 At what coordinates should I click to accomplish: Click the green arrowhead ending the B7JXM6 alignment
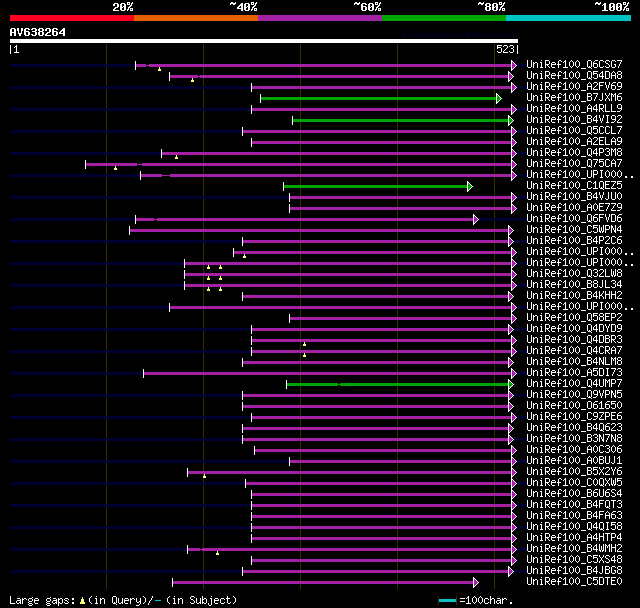(499, 98)
